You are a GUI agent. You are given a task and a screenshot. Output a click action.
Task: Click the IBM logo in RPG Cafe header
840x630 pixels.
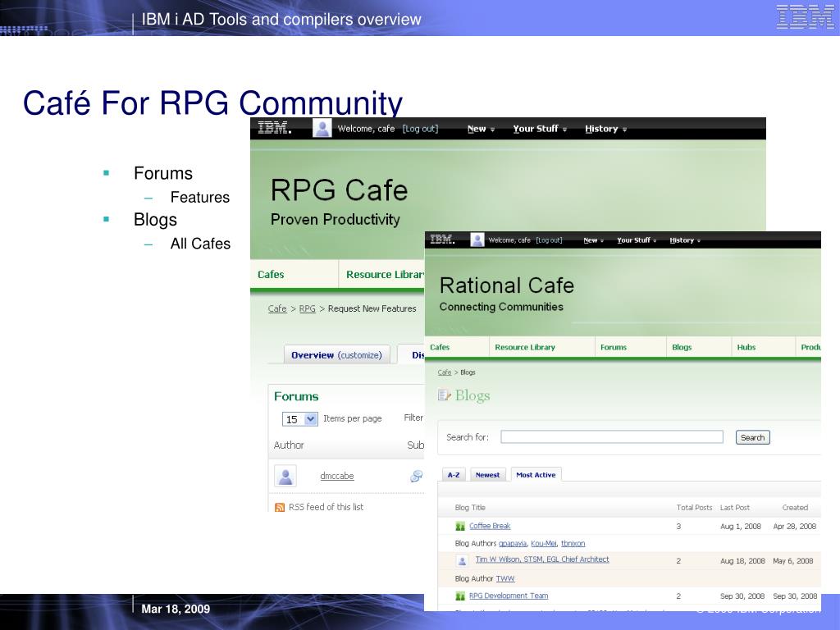point(274,129)
